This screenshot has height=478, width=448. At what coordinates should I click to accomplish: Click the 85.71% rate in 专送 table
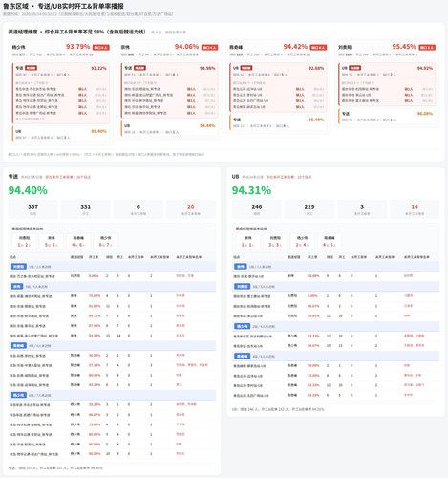tap(95, 315)
